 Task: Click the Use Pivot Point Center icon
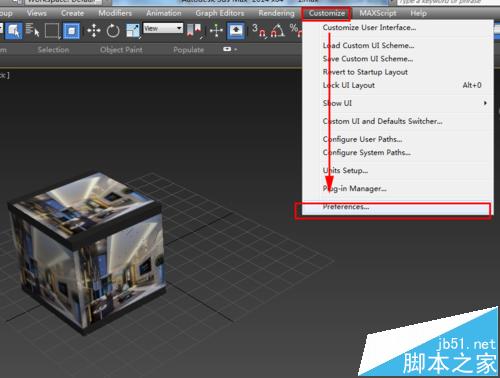(194, 30)
